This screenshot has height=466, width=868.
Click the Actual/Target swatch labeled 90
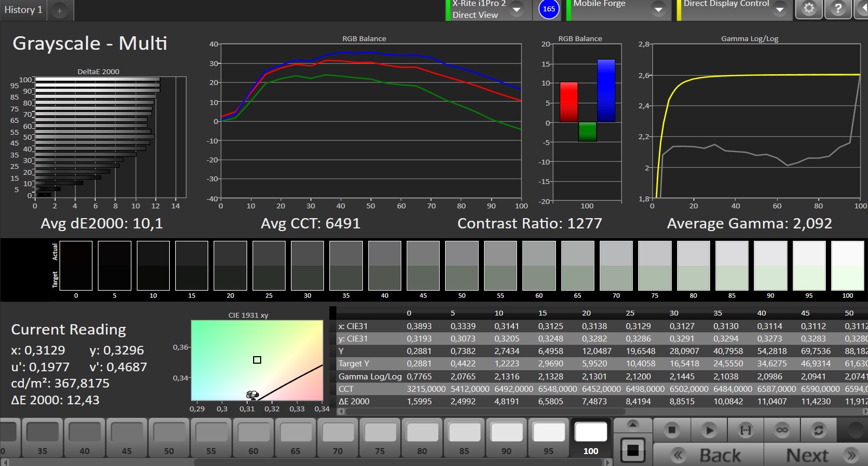click(770, 266)
